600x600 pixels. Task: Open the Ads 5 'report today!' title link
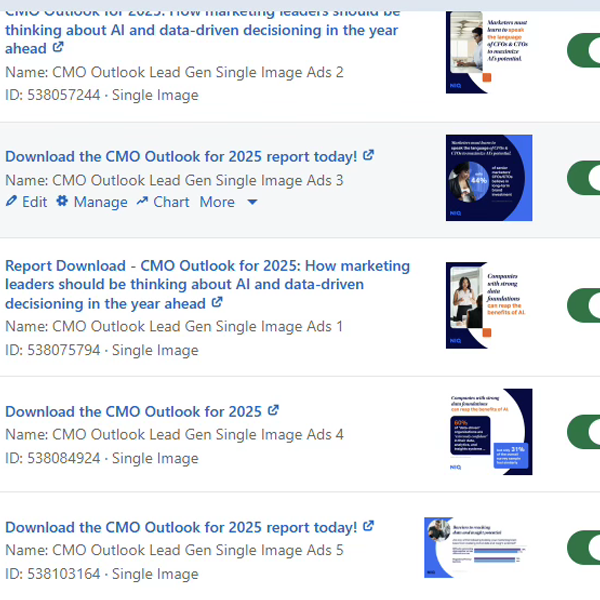[x=181, y=527]
